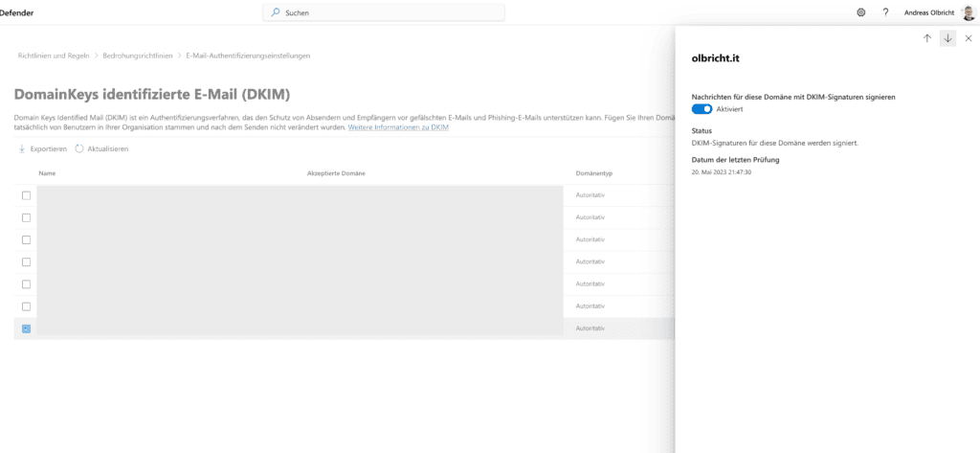Sort by the Name column header
This screenshot has width=980, height=453.
click(x=47, y=173)
